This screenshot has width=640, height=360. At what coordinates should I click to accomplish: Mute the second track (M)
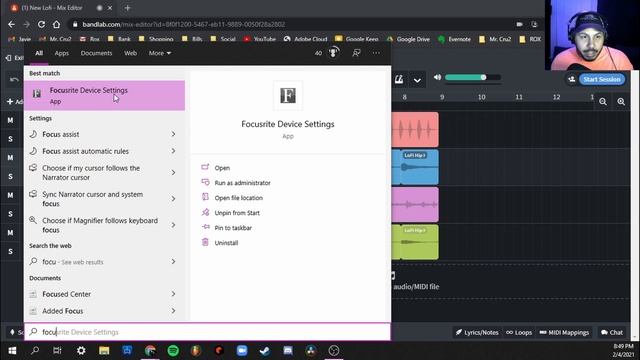tap(10, 158)
